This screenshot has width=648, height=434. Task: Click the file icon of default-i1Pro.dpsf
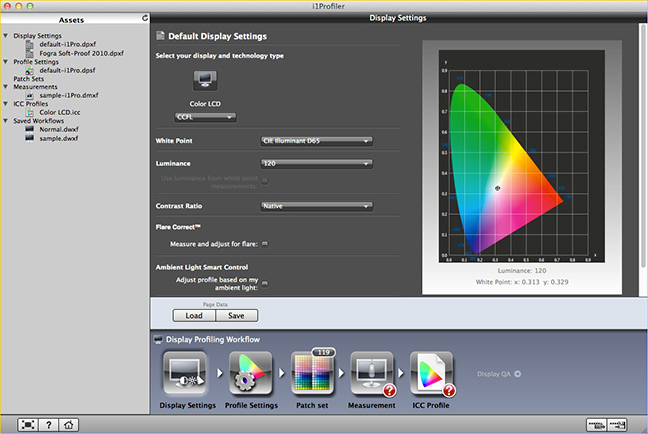click(30, 71)
